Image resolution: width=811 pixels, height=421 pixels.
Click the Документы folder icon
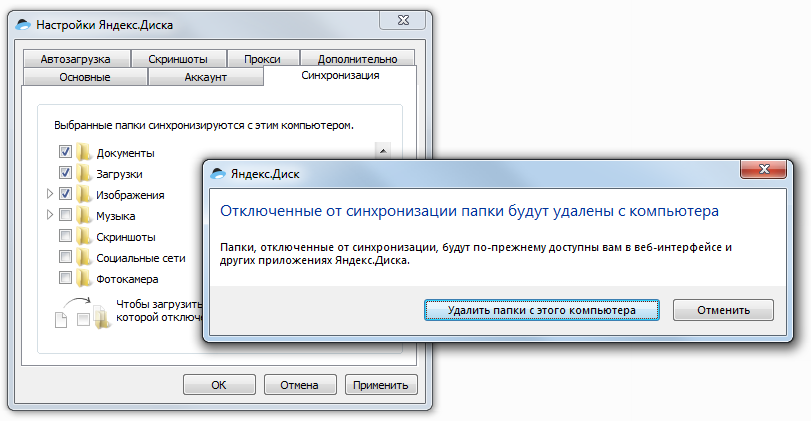coord(84,152)
